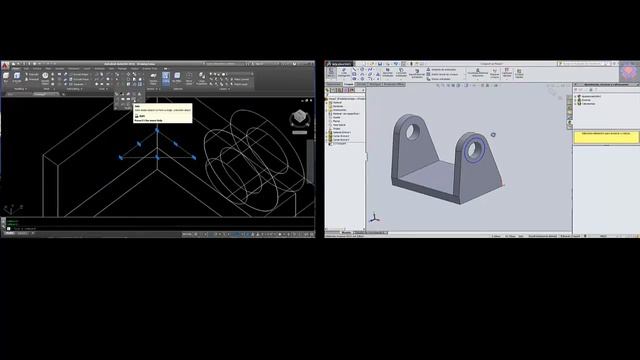Select Material sin especificar in feature tree
The image size is (640, 360).
(x=345, y=113)
